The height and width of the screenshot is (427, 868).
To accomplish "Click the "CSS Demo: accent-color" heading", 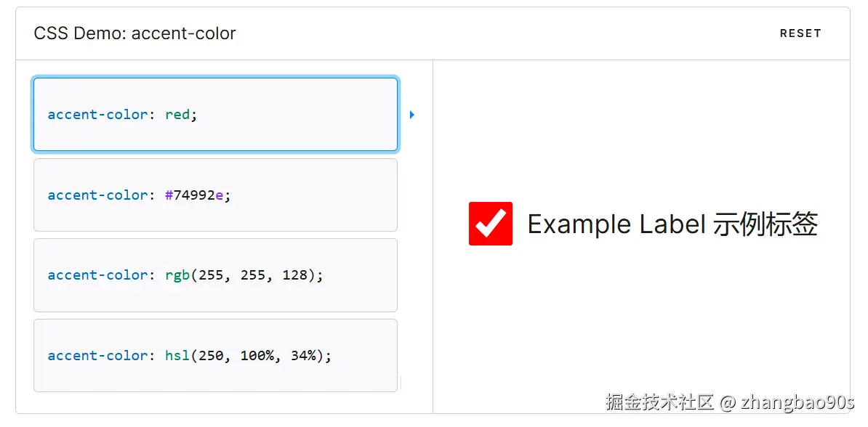I will click(x=134, y=33).
